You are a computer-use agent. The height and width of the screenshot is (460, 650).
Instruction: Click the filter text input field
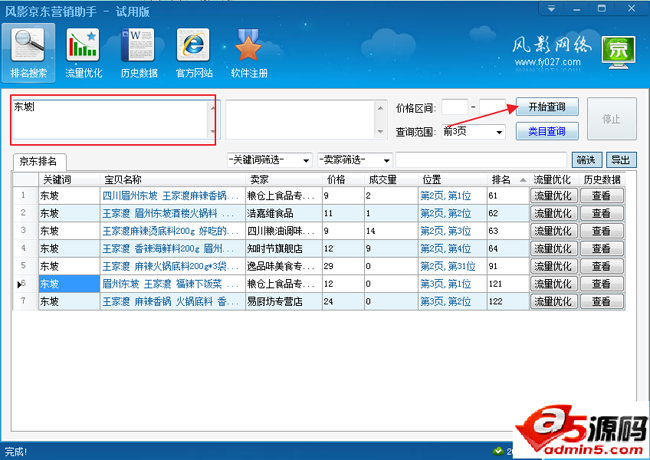481,160
